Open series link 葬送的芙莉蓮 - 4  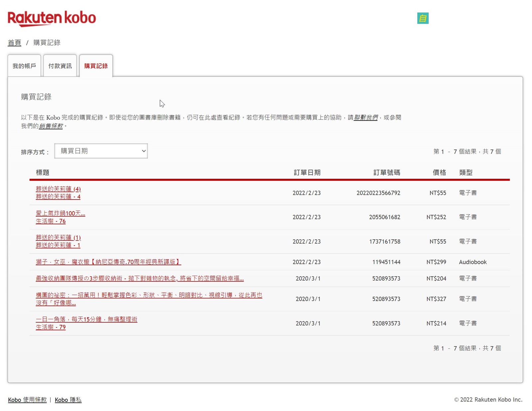58,197
